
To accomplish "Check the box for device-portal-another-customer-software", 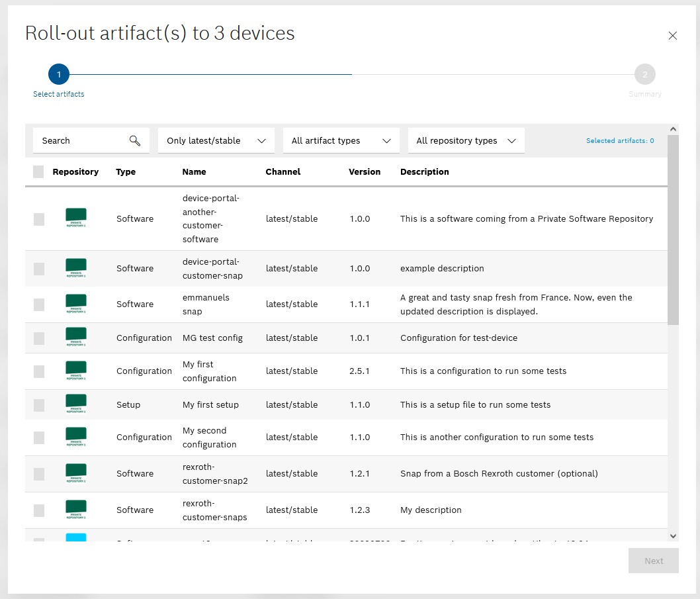I will tap(39, 219).
